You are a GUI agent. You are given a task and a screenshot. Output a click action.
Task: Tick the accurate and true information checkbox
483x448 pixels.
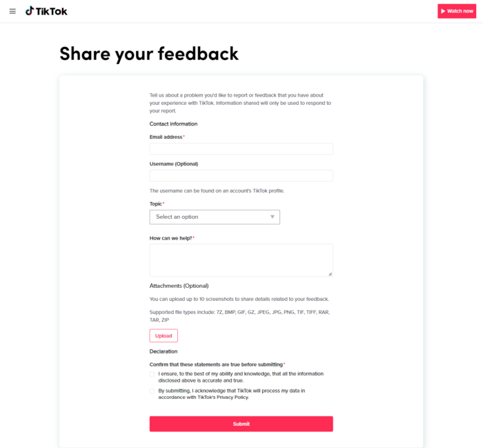(x=152, y=373)
